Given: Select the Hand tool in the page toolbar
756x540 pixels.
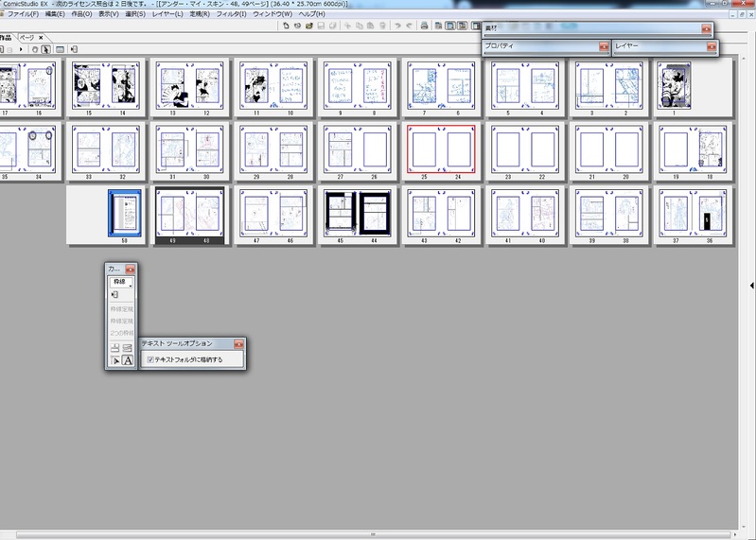Looking at the screenshot, I should pyautogui.click(x=35, y=49).
